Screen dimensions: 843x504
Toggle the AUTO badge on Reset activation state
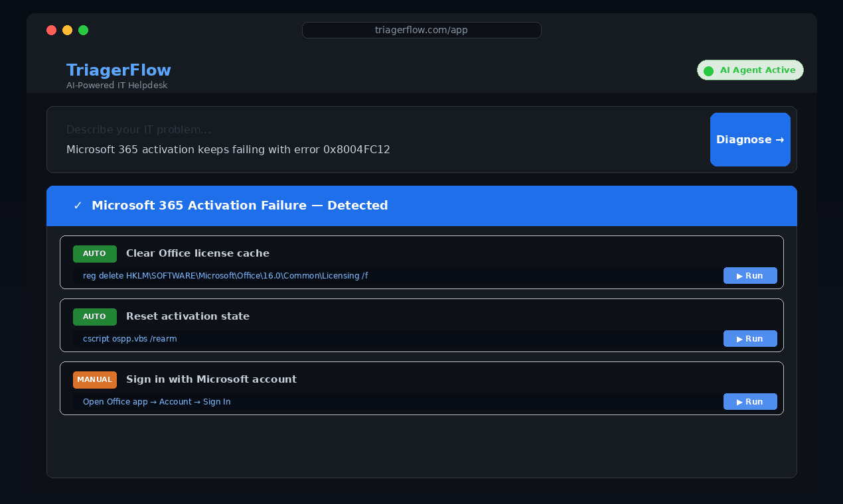click(94, 316)
